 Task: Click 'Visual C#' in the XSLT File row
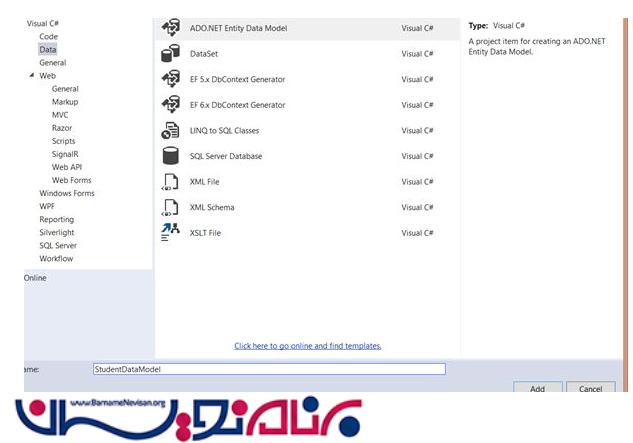pyautogui.click(x=417, y=233)
